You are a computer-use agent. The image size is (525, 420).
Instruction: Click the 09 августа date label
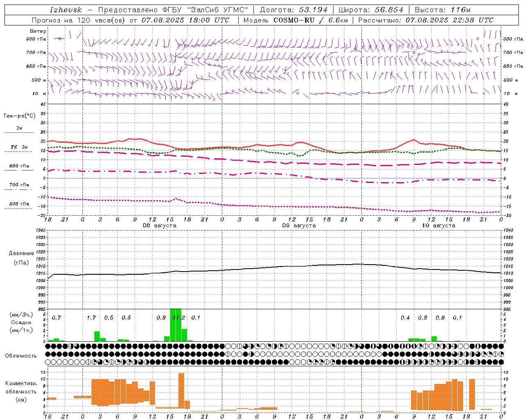tap(299, 226)
